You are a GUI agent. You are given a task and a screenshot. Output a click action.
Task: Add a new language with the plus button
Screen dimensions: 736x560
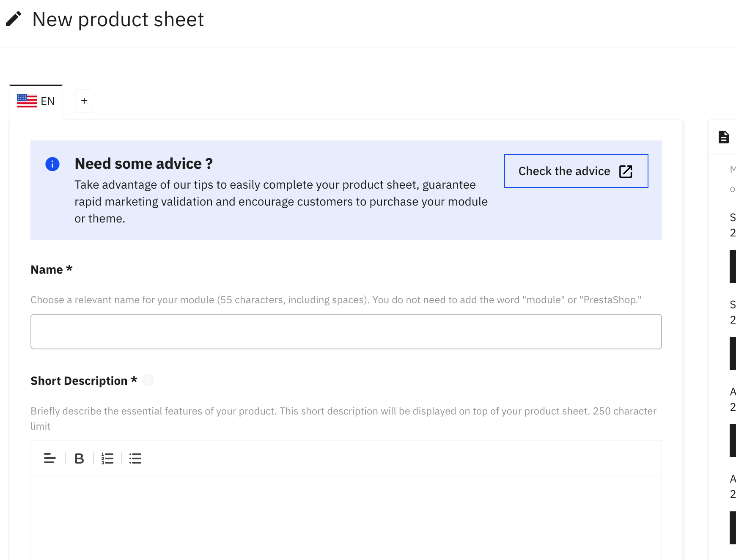click(84, 101)
